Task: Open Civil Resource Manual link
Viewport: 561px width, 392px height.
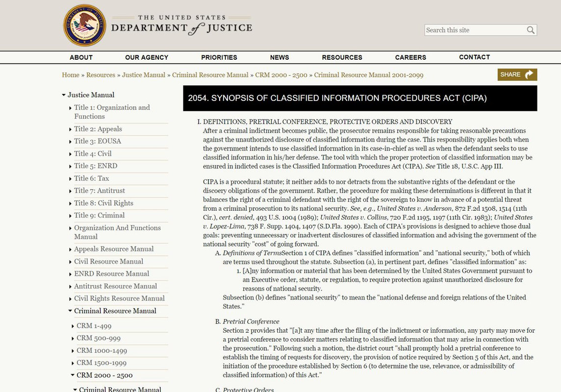Action: (x=108, y=262)
